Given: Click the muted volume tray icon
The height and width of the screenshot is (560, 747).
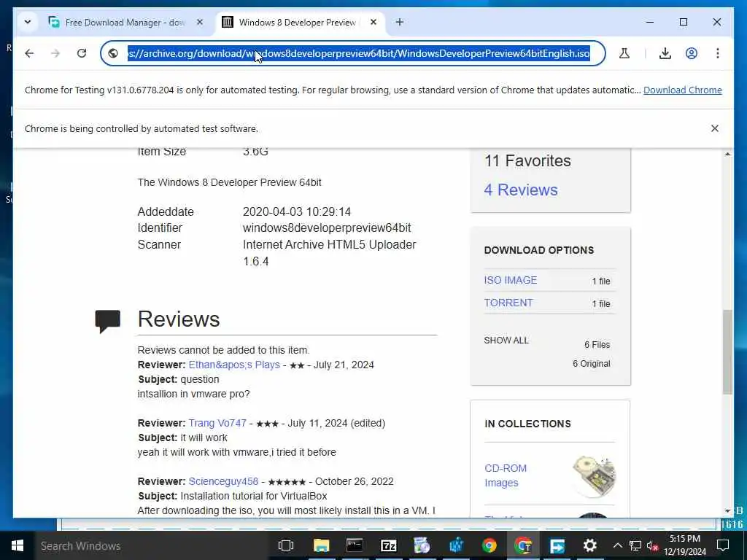Looking at the screenshot, I should (652, 545).
